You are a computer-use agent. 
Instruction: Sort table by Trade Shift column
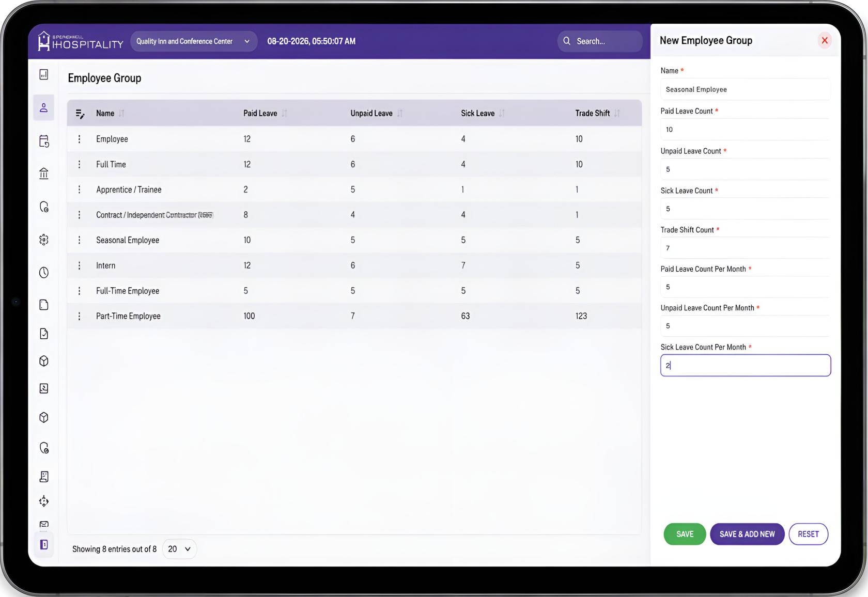click(617, 114)
